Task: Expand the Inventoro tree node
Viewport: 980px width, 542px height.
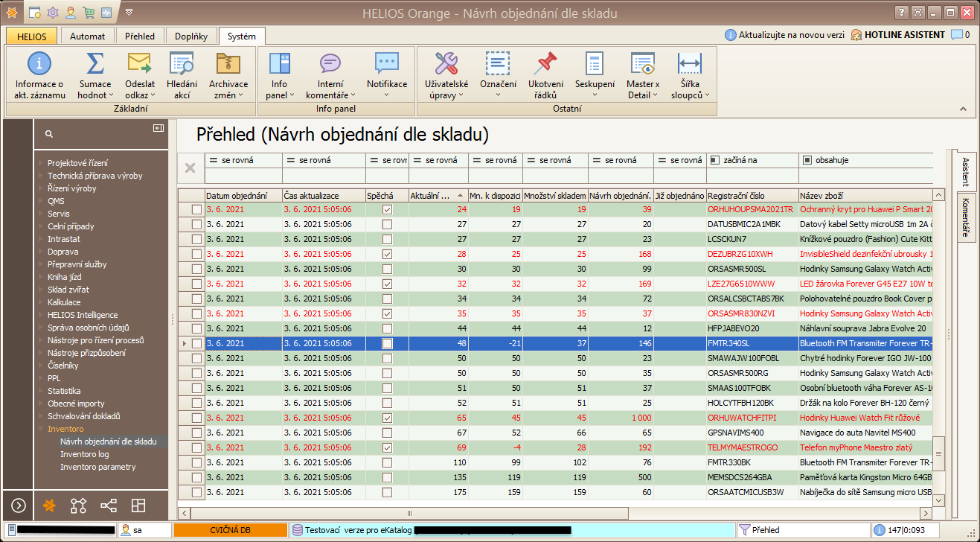Action: coord(42,429)
